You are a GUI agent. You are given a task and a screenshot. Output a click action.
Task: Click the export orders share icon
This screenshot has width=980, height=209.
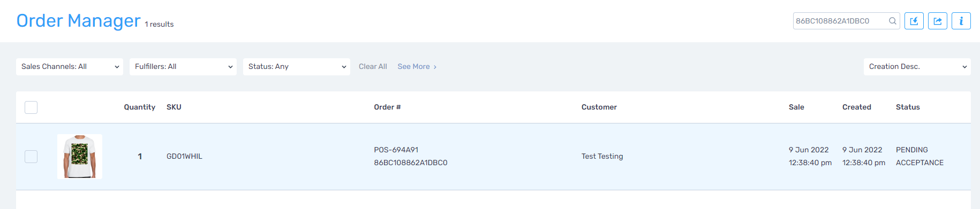pos(938,21)
